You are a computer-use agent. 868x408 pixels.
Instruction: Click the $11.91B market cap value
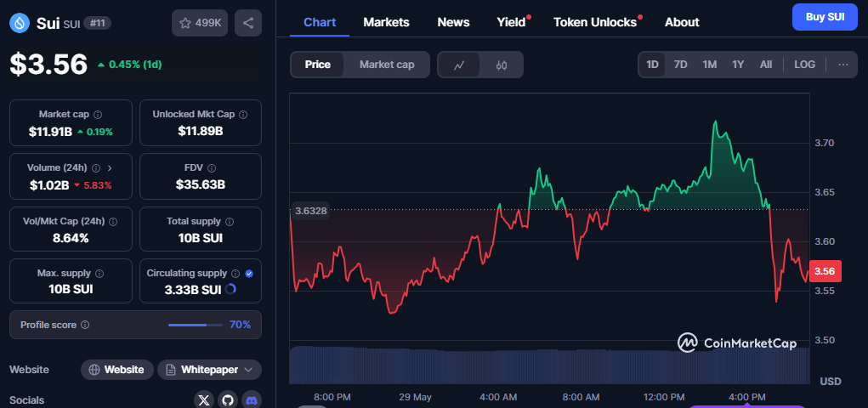coord(51,132)
